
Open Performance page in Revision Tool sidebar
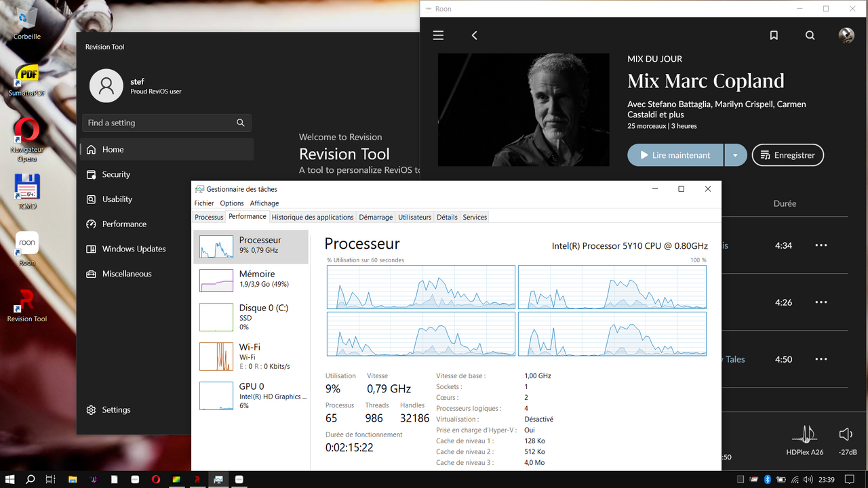point(167,224)
